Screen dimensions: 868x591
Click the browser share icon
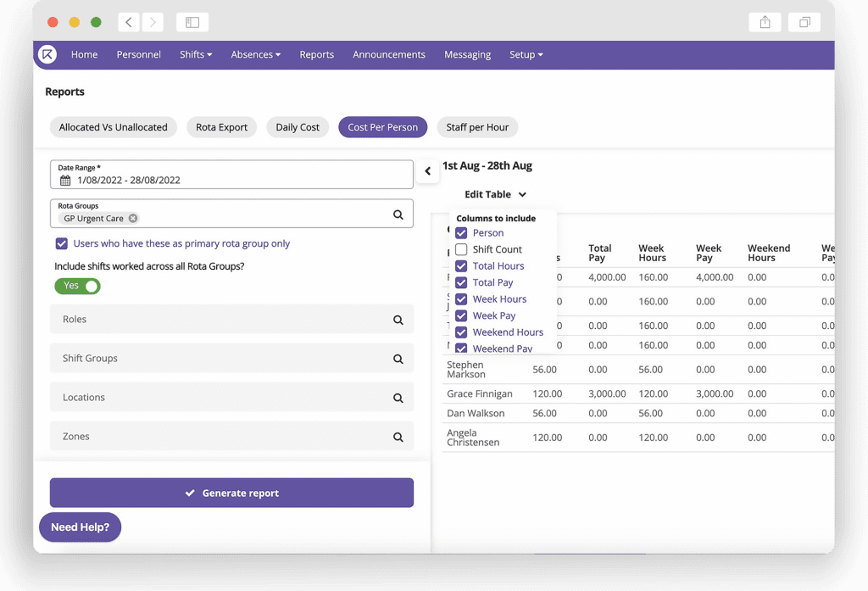pyautogui.click(x=765, y=23)
